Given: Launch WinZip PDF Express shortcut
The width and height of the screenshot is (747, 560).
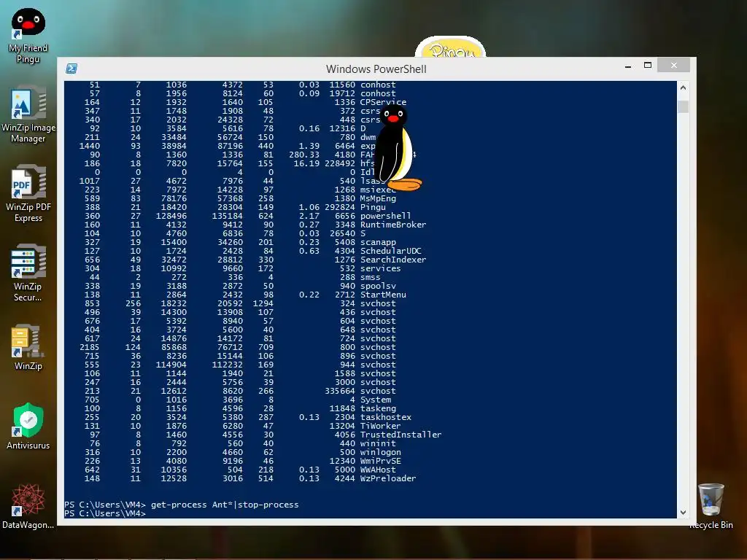Looking at the screenshot, I should (x=28, y=194).
